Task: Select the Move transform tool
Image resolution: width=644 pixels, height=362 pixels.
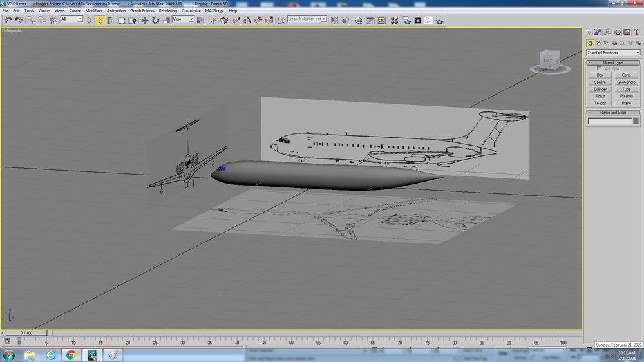Action: point(145,21)
